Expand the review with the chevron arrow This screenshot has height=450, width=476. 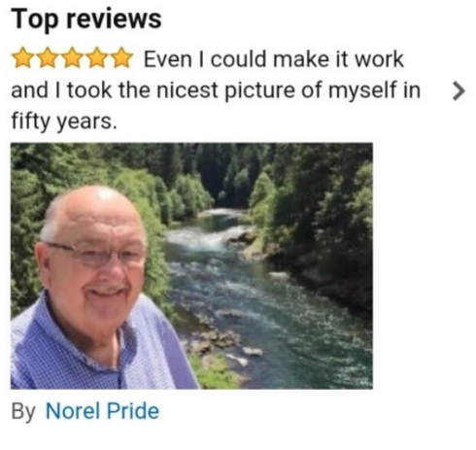(x=459, y=91)
